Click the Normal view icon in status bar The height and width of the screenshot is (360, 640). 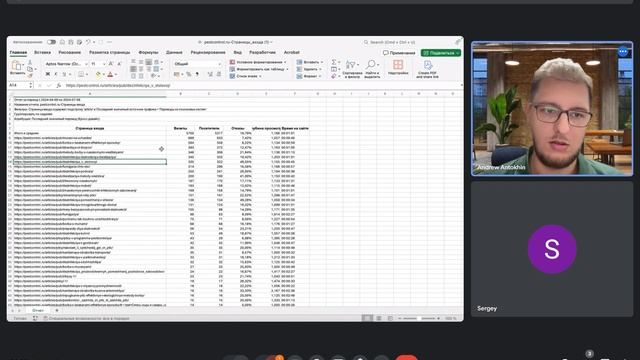click(x=367, y=318)
